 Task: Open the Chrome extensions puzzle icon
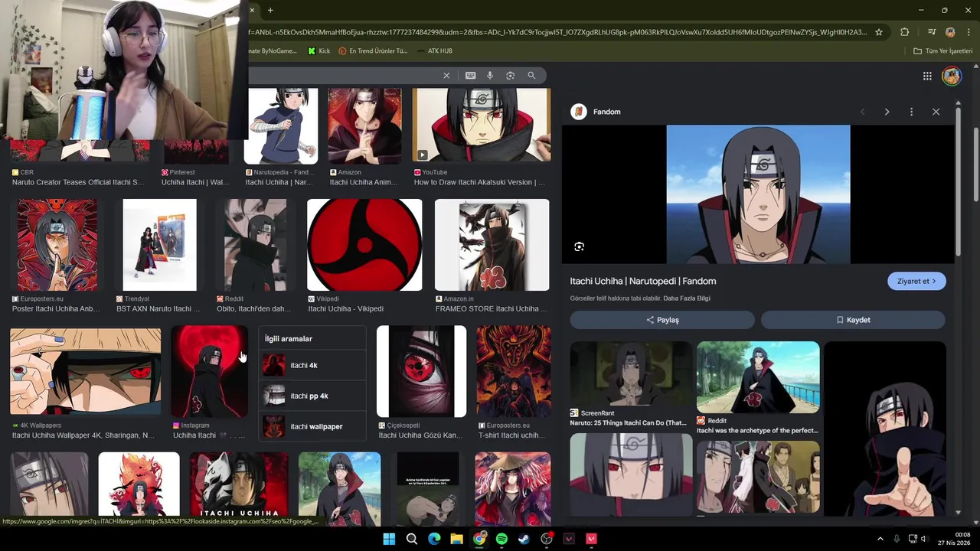(905, 32)
